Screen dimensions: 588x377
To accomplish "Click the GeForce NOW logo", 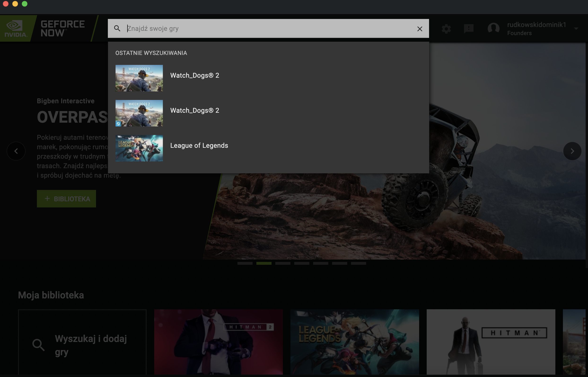I will 63,28.
